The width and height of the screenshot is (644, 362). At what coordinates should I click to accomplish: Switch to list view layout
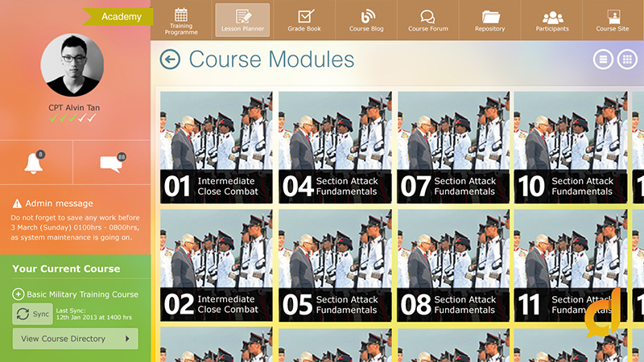602,59
